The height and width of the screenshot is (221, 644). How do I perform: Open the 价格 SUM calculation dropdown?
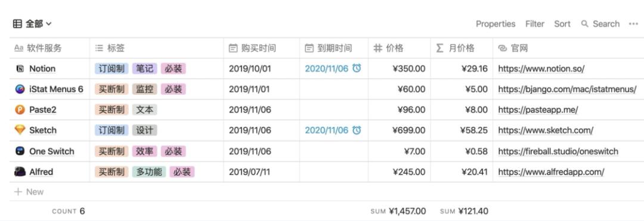coord(398,211)
